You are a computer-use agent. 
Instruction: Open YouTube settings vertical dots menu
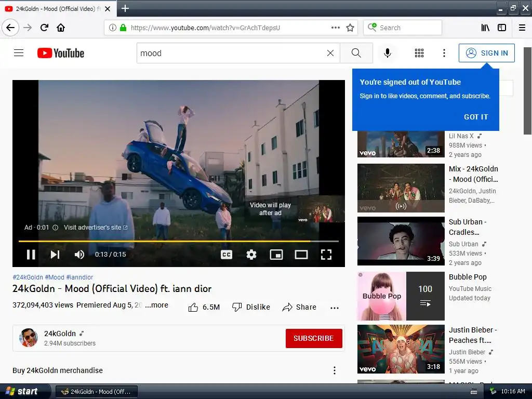pyautogui.click(x=444, y=53)
